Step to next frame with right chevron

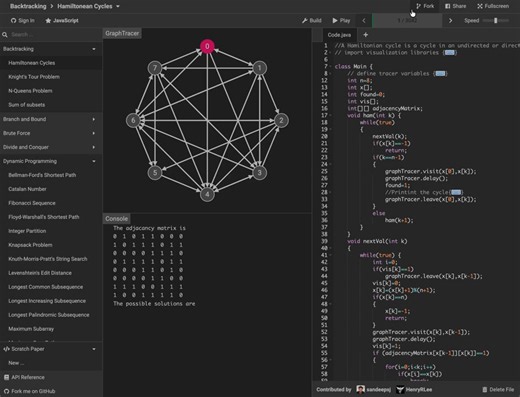coord(450,20)
